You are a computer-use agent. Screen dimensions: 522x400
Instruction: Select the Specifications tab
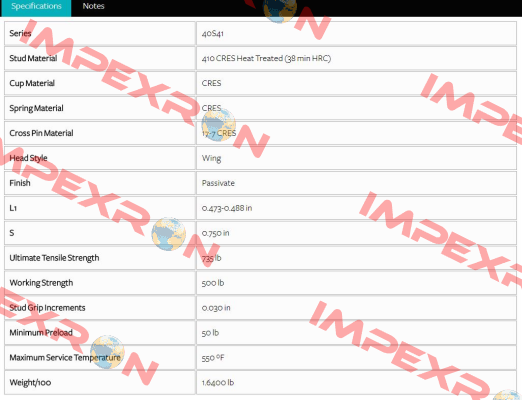36,6
